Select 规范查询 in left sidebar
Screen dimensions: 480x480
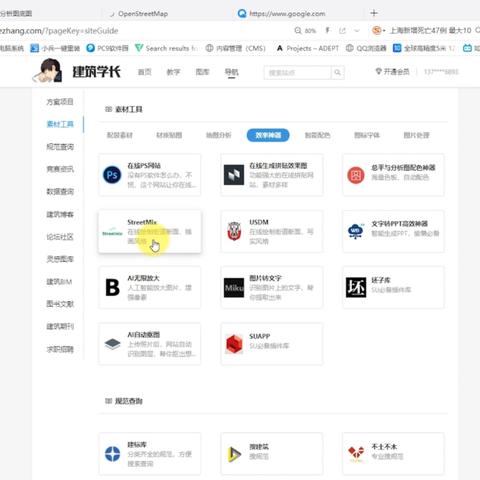tap(60, 147)
